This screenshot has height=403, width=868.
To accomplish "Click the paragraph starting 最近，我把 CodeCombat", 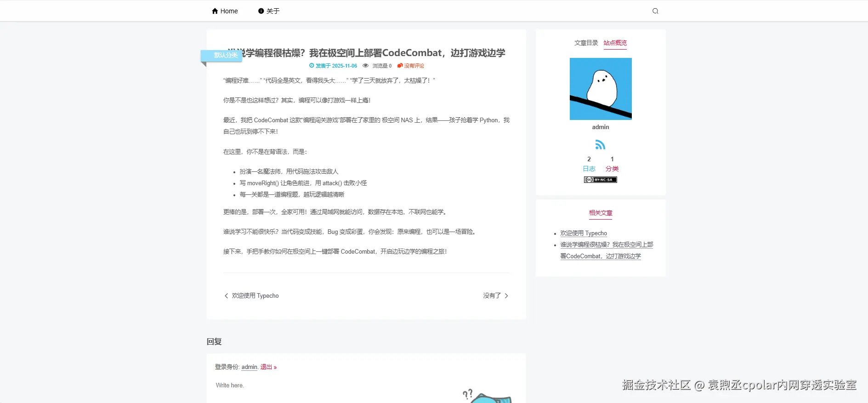I will (x=366, y=126).
